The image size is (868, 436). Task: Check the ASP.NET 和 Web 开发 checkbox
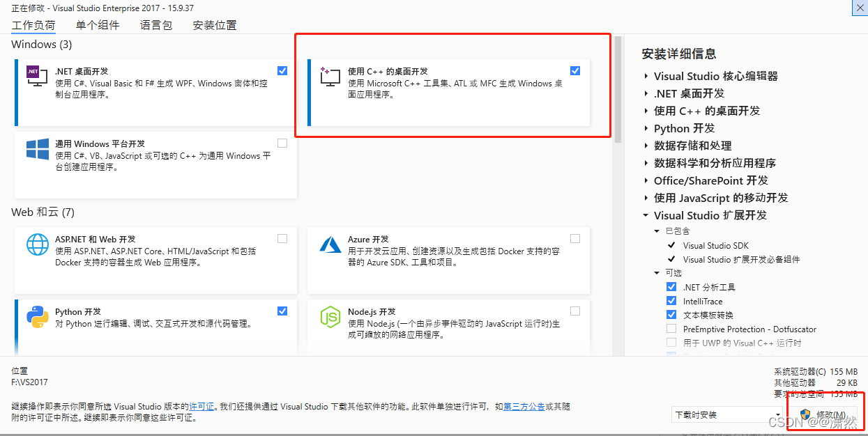point(282,238)
